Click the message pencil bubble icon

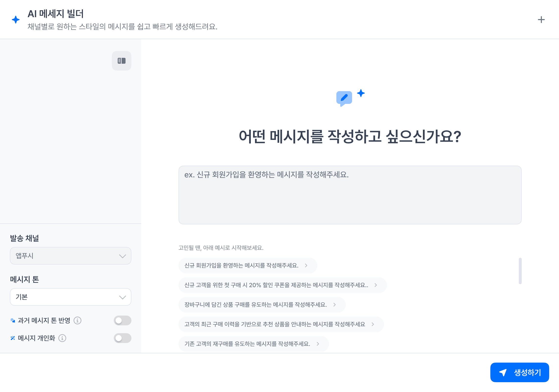pyautogui.click(x=344, y=98)
